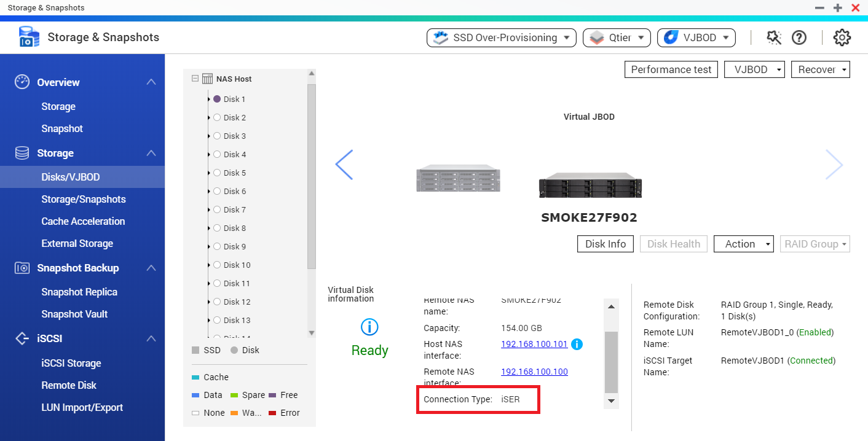Select Disk 5 in the disk list
This screenshot has height=441, width=868.
click(x=234, y=173)
